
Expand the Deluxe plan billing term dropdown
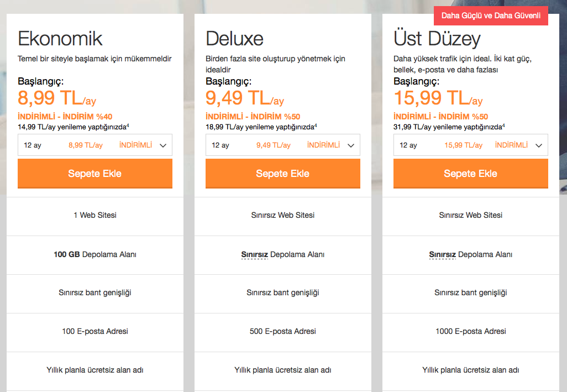coord(283,145)
